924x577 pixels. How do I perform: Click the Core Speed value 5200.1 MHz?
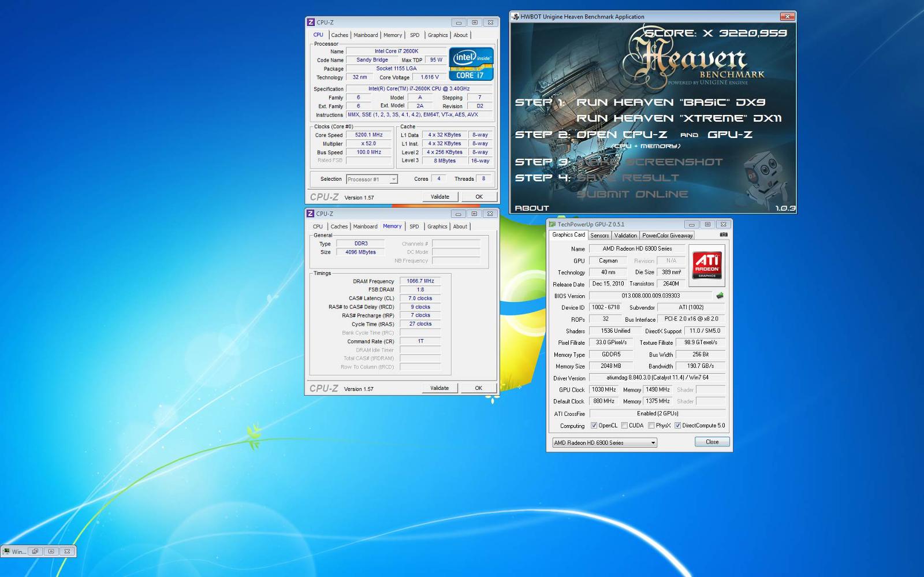click(369, 135)
